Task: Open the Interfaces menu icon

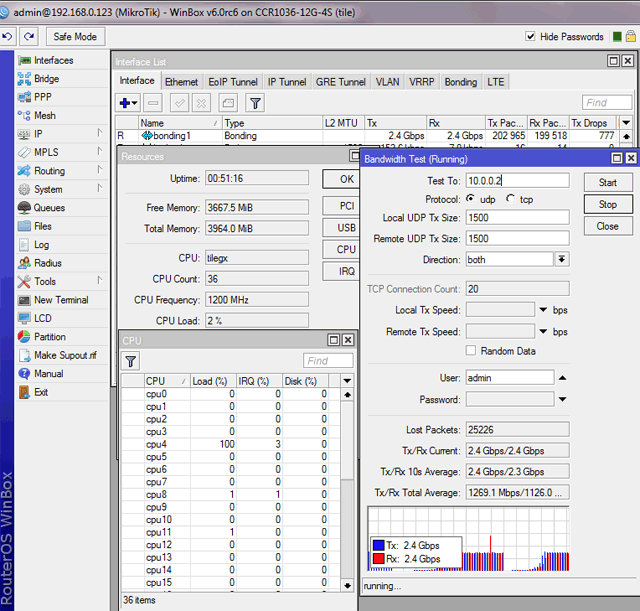Action: 24,60
